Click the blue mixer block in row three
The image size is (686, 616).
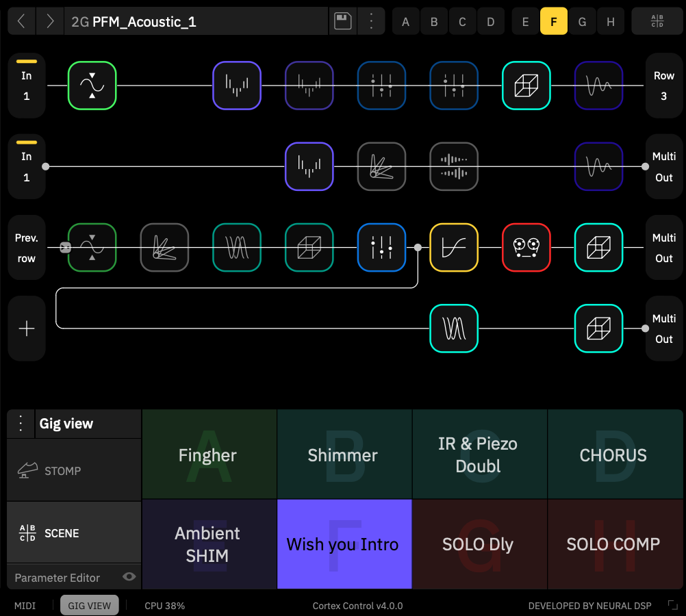click(381, 248)
